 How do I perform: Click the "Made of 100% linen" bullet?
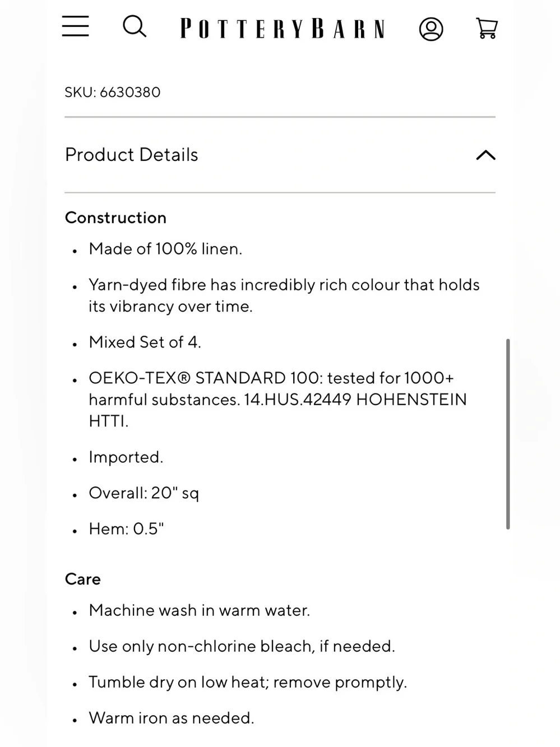[165, 249]
